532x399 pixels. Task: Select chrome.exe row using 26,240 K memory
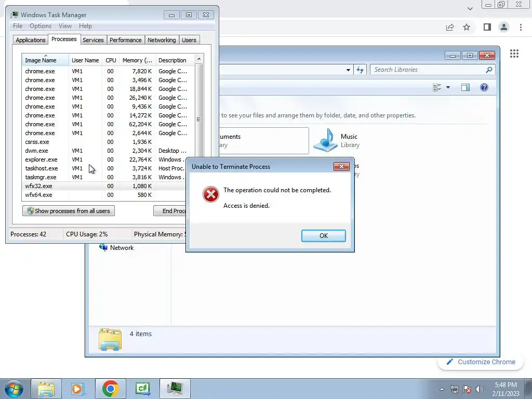pos(108,98)
